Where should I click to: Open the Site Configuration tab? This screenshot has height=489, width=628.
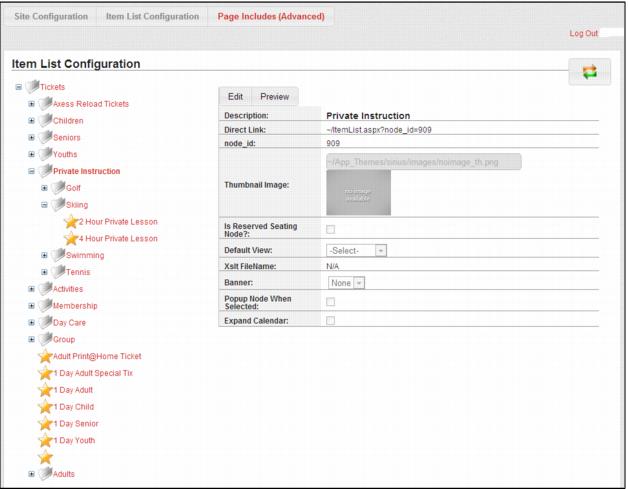(52, 17)
